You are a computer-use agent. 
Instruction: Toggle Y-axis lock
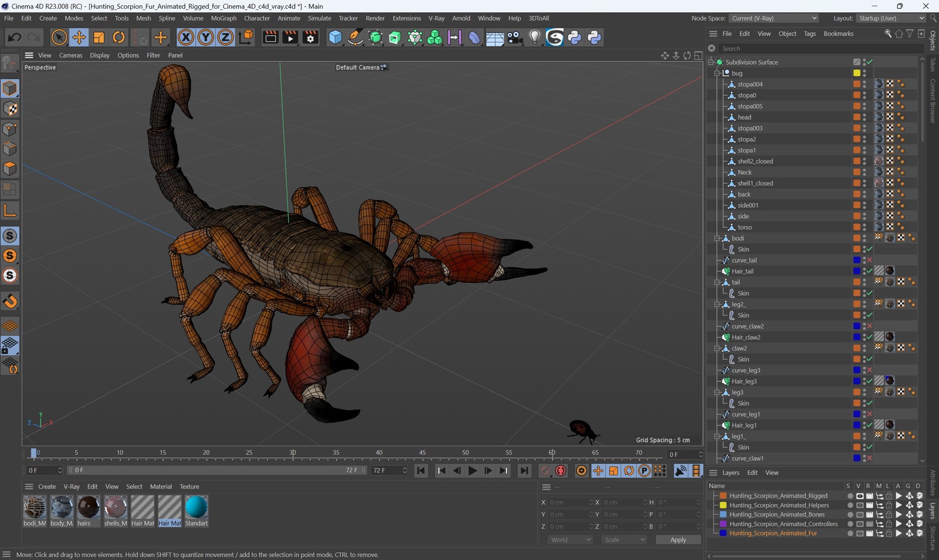click(x=205, y=37)
